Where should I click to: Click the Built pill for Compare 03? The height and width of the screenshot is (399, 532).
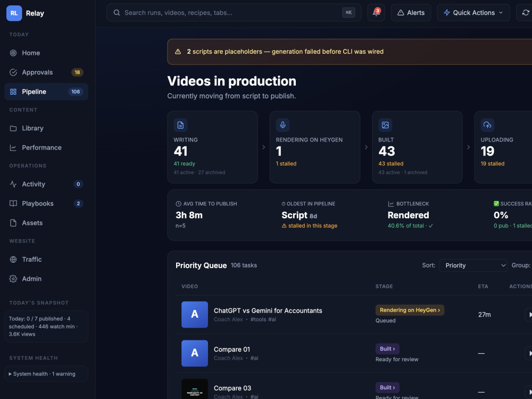tap(387, 387)
